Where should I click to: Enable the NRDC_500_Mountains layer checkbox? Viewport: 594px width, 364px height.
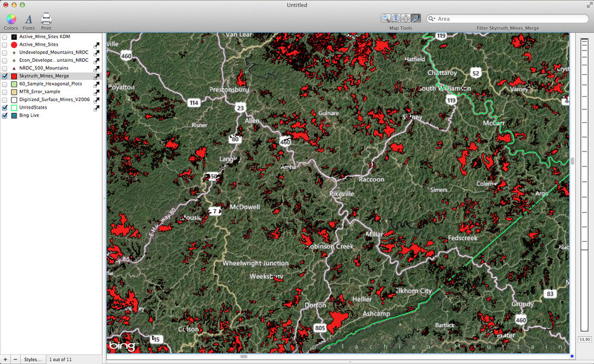[x=5, y=68]
